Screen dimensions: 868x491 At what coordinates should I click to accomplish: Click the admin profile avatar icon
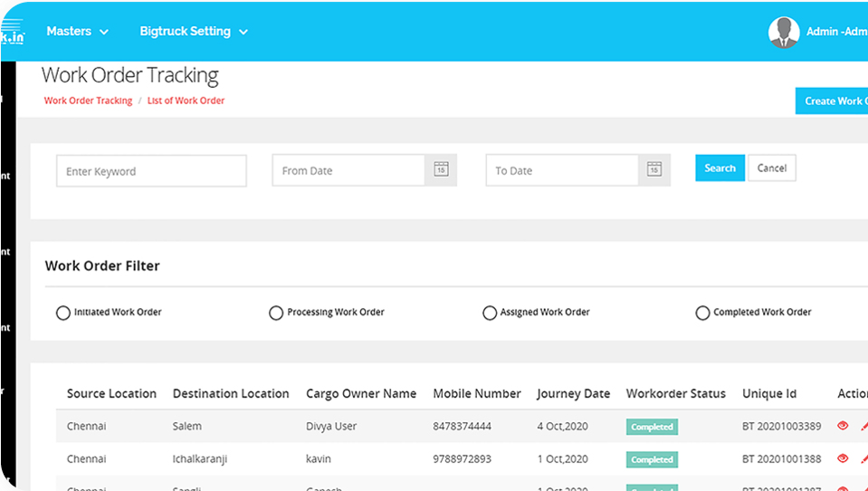tap(783, 32)
